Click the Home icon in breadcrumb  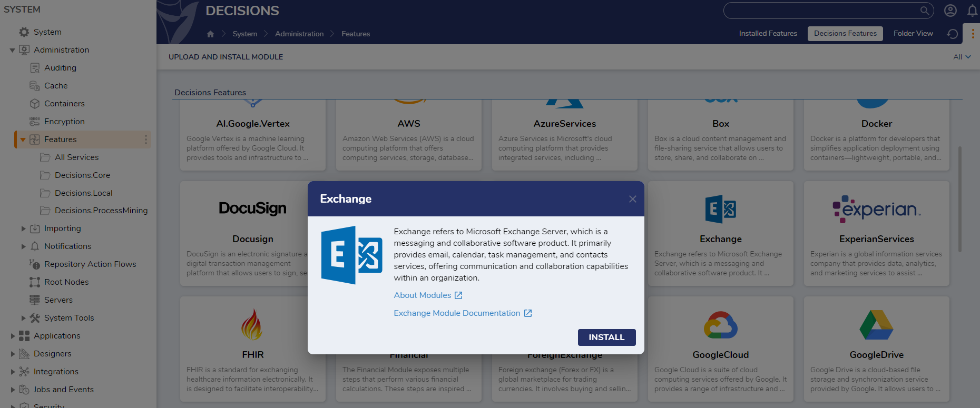coord(211,34)
